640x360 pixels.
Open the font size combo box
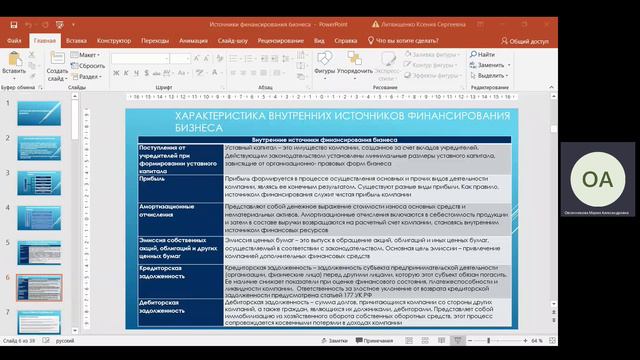(x=180, y=59)
